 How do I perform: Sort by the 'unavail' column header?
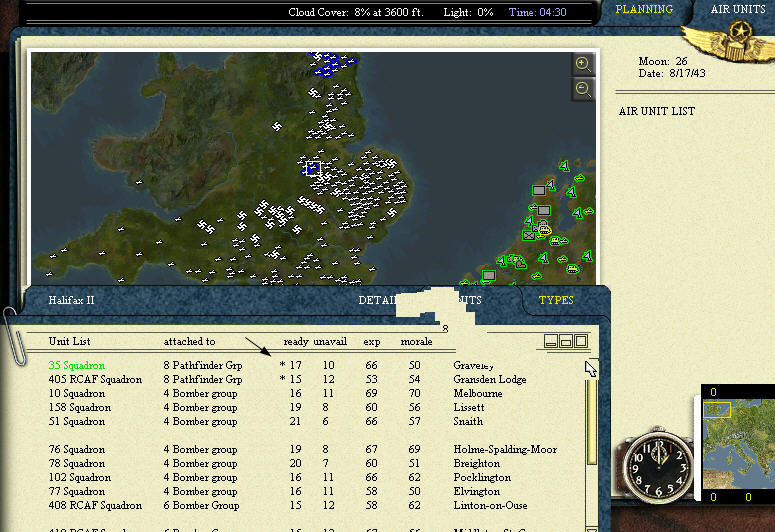point(330,342)
